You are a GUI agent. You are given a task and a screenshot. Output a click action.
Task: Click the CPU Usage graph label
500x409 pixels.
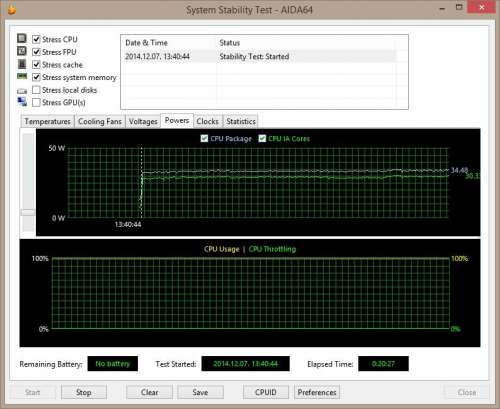coord(221,249)
